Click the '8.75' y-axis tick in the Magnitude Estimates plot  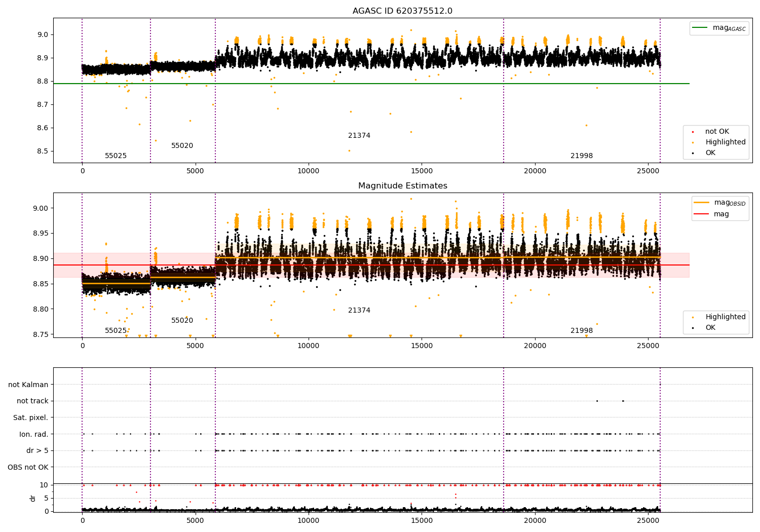click(x=41, y=335)
